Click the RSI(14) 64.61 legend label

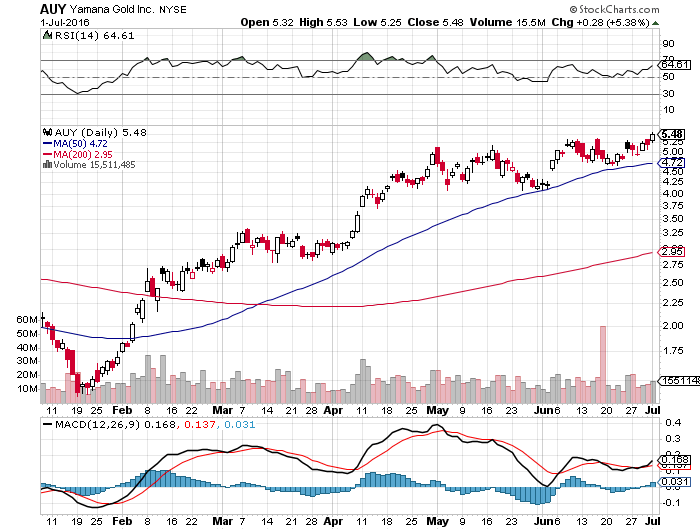pyautogui.click(x=94, y=35)
